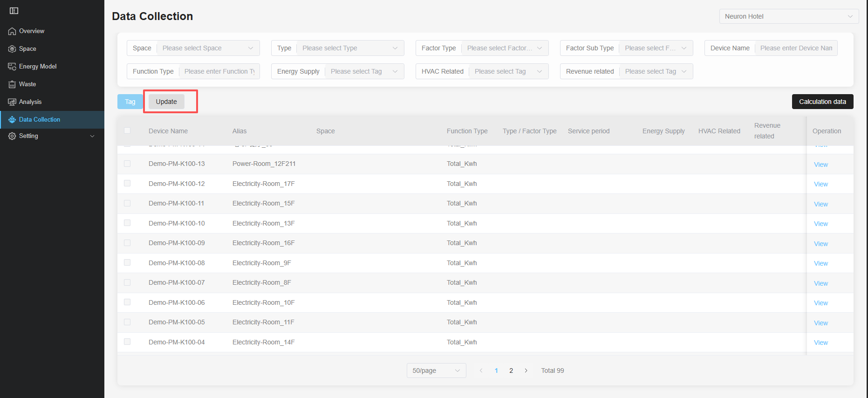Click the Space icon in sidebar
Screen dimensions: 868x398
(x=12, y=49)
